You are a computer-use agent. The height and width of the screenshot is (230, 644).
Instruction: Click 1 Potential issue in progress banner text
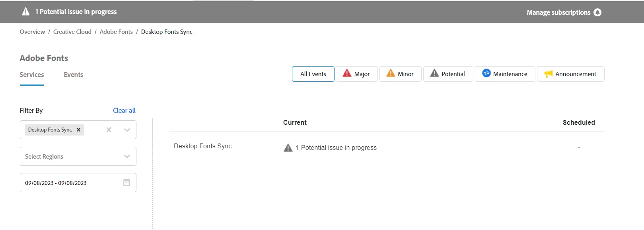pos(76,12)
